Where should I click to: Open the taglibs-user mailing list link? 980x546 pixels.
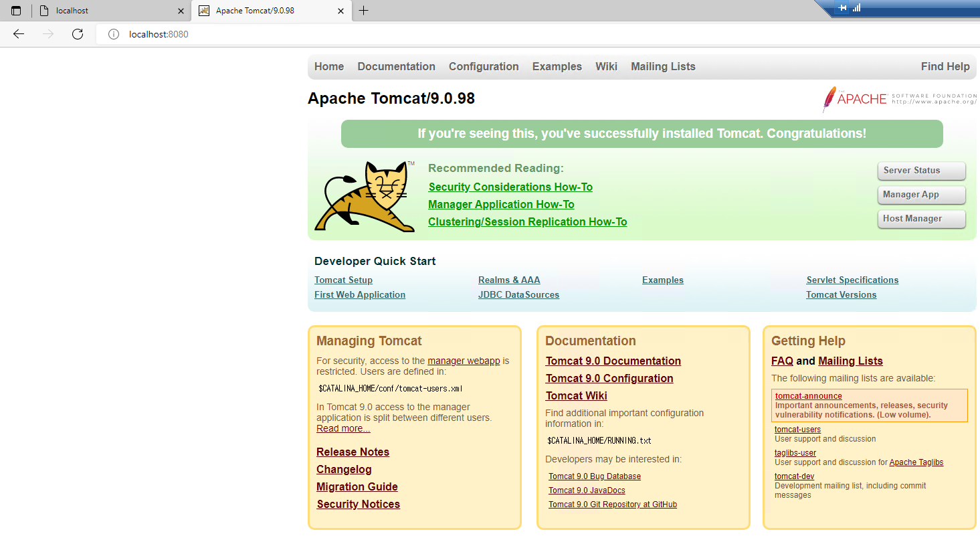[795, 453]
